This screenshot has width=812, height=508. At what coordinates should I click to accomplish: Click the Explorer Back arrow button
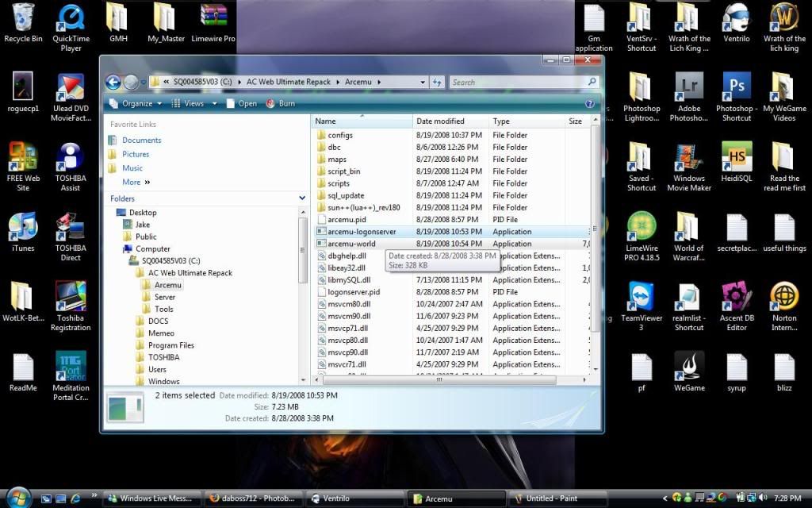(x=113, y=82)
